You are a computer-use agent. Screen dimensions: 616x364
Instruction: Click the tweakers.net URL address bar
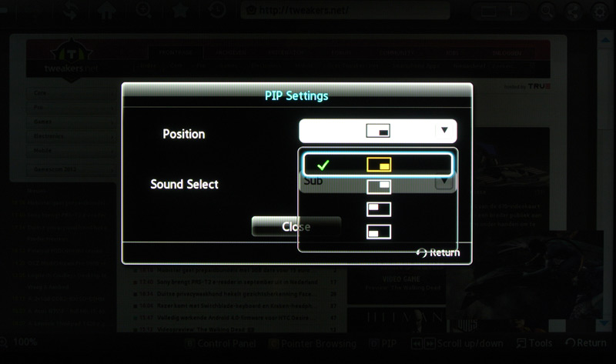click(345, 10)
